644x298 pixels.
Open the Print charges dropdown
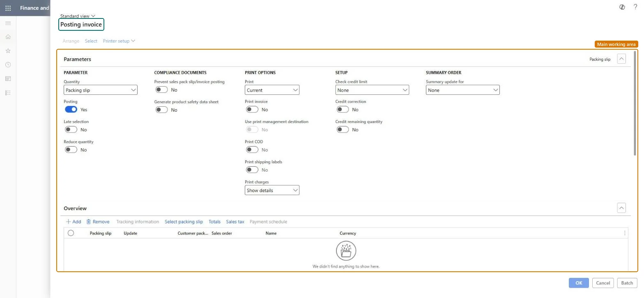[x=272, y=190]
